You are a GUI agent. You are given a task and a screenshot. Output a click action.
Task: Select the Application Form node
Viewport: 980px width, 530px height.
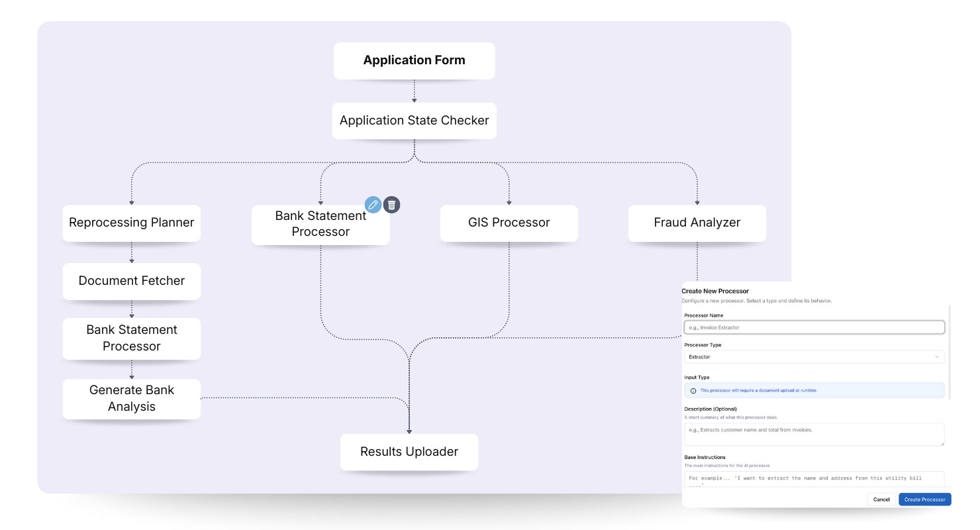(x=414, y=60)
